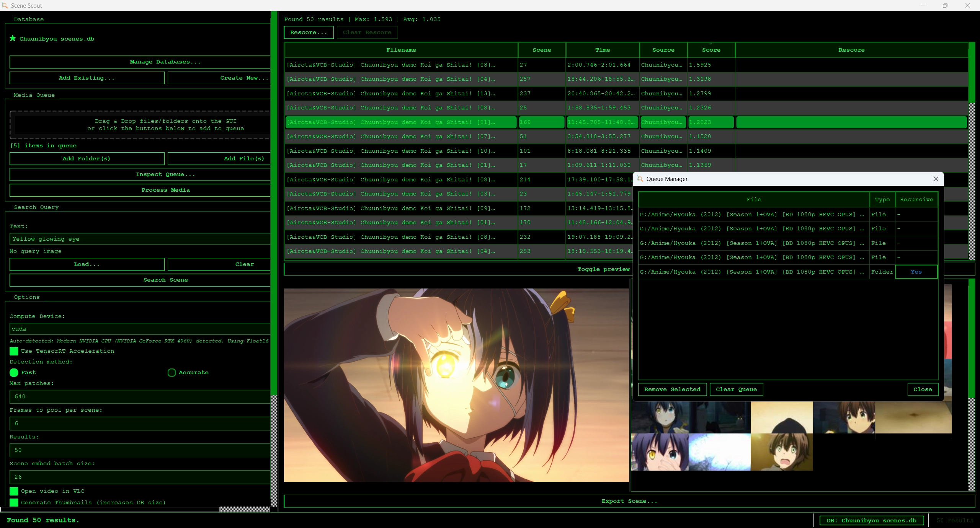Click the Scene embed batch size field
This screenshot has height=528, width=980.
pyautogui.click(x=140, y=477)
